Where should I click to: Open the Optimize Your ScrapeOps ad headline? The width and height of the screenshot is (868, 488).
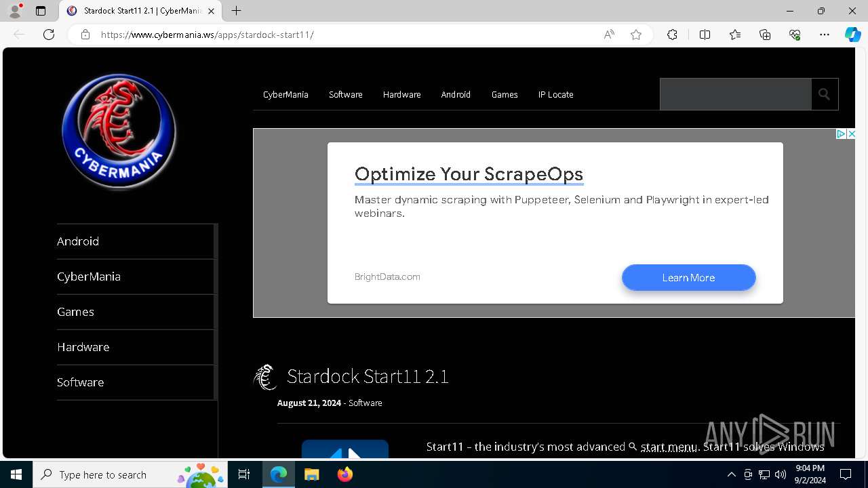(469, 174)
